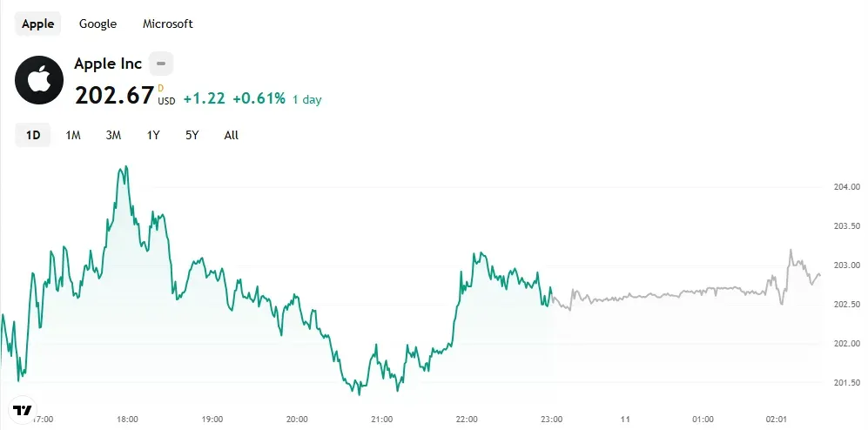Click the delayed data 'D' indicator
The width and height of the screenshot is (868, 430).
(x=161, y=88)
